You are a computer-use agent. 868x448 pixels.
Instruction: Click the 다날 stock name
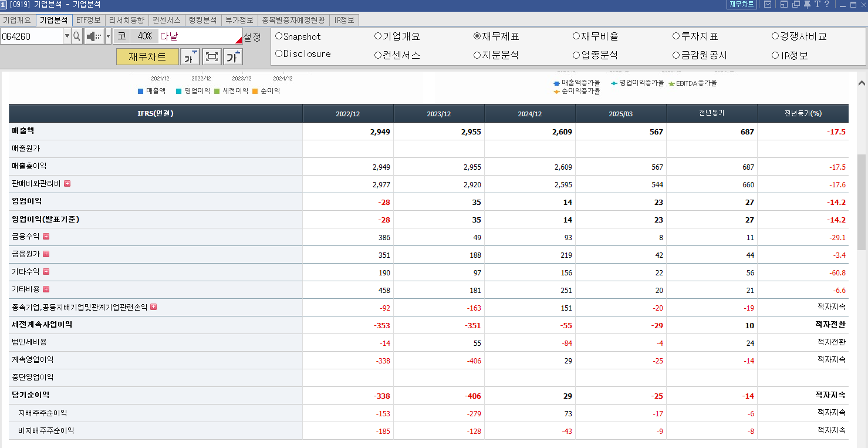tap(169, 36)
